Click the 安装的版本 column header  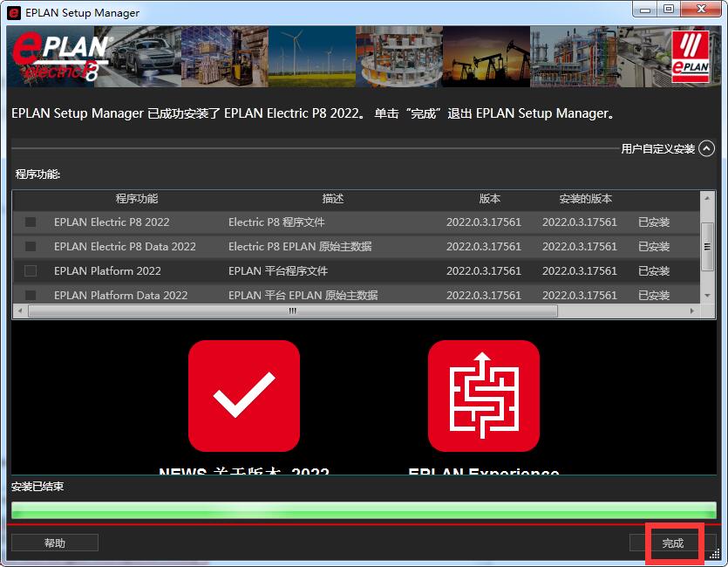click(x=586, y=199)
